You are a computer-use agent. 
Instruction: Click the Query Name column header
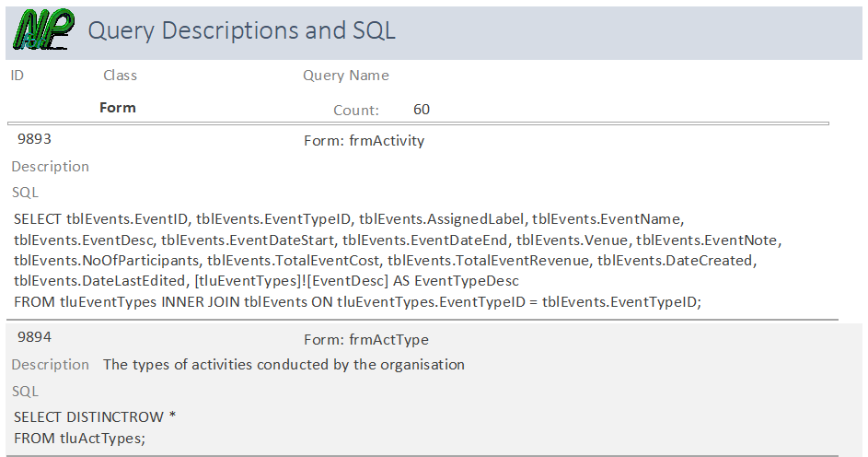point(346,76)
